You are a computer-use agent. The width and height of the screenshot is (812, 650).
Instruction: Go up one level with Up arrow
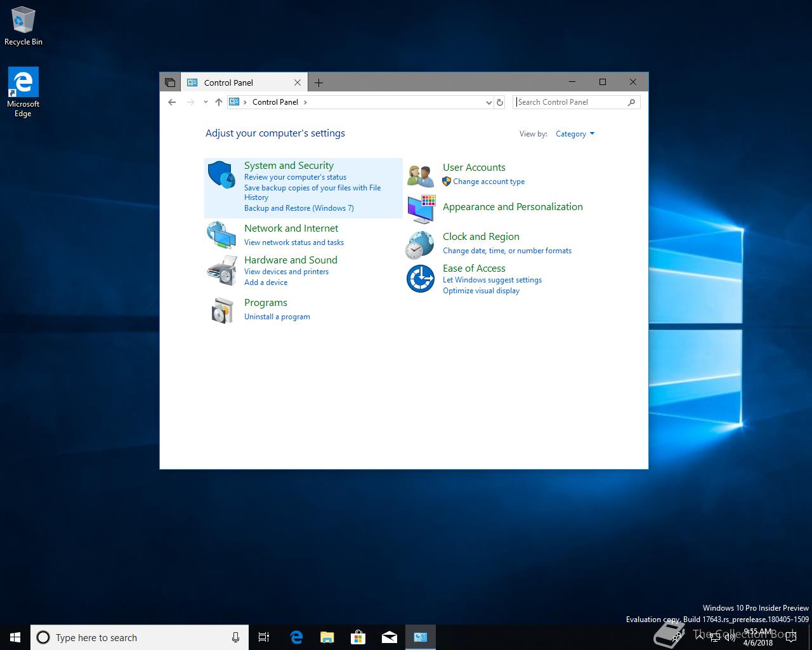[x=219, y=102]
